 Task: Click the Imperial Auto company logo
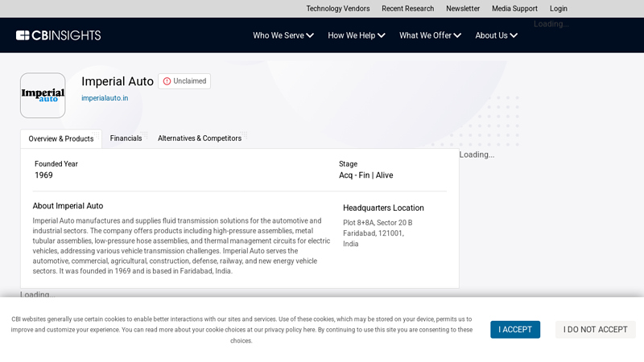[x=43, y=96]
